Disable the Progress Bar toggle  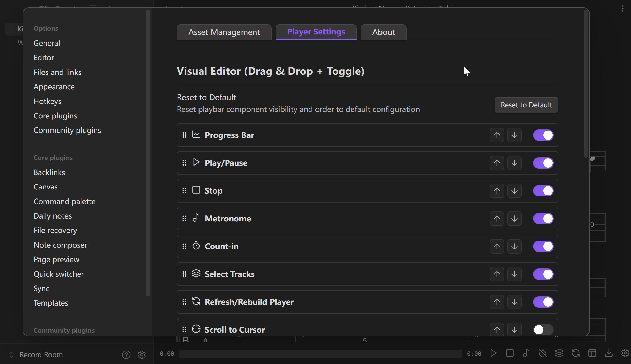[543, 135]
